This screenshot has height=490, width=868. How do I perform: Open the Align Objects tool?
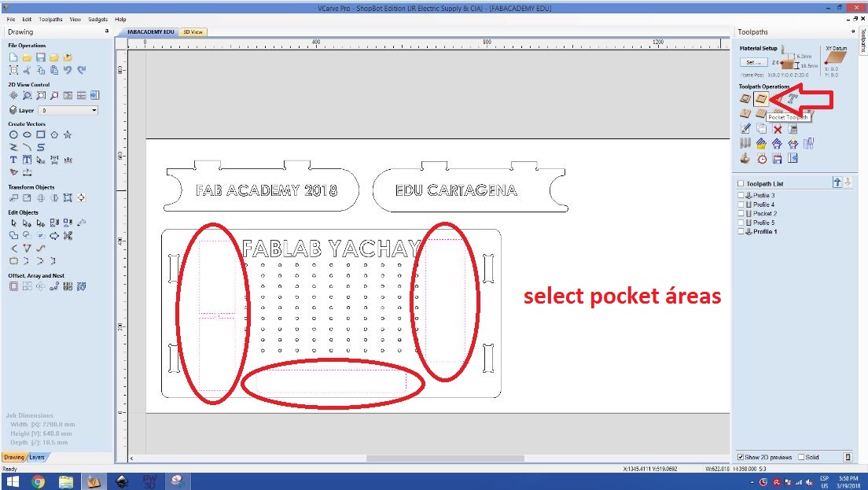82,198
